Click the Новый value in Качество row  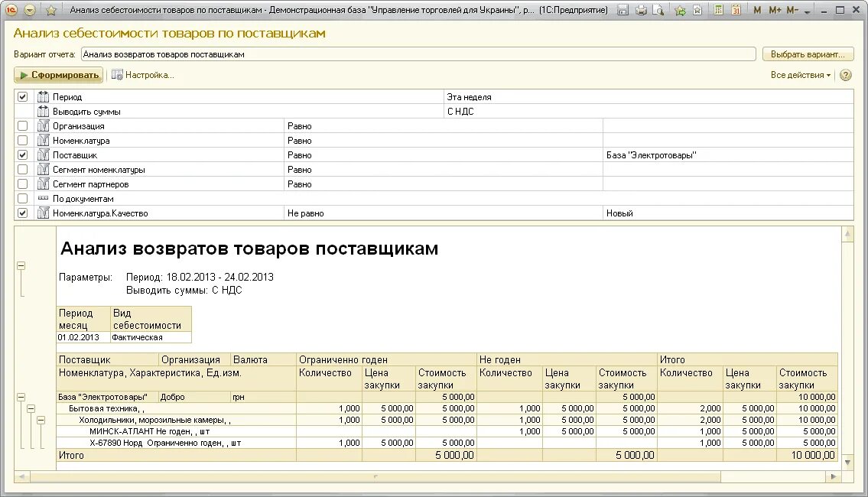pyautogui.click(x=728, y=213)
